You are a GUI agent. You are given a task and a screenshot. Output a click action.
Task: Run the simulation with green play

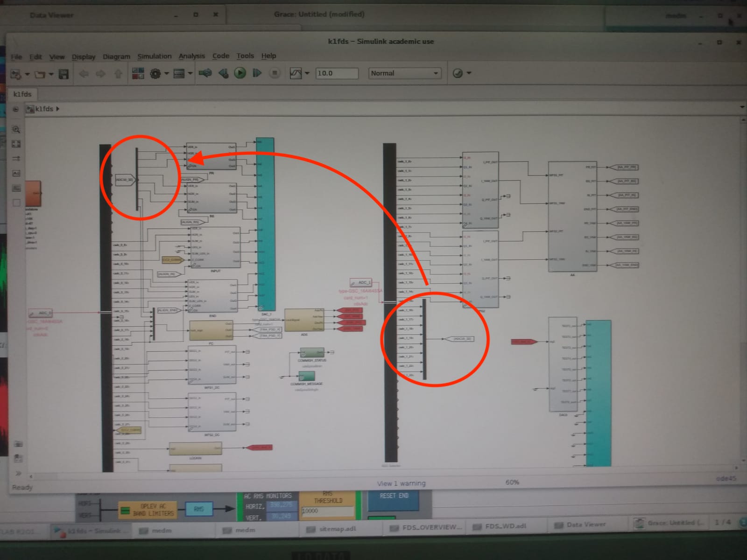(x=240, y=73)
